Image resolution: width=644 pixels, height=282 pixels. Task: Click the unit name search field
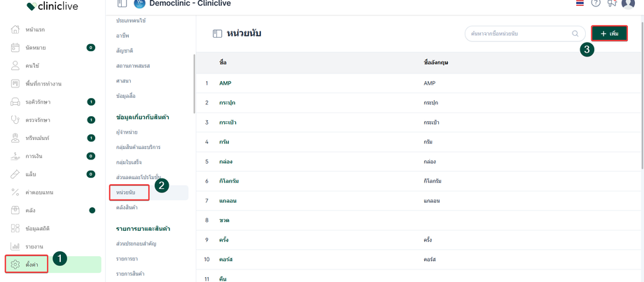(518, 34)
